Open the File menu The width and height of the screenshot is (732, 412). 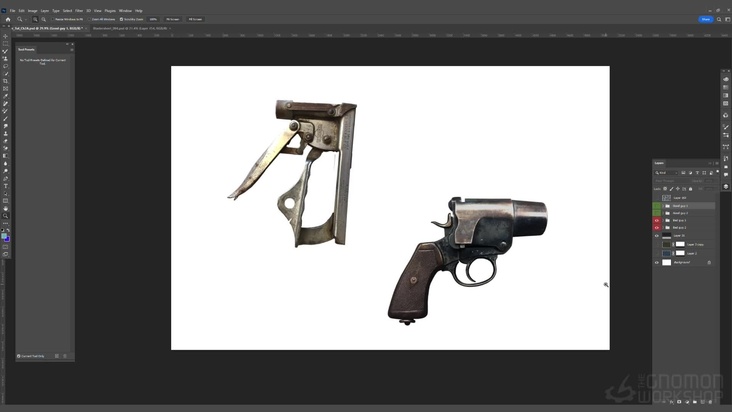pyautogui.click(x=13, y=10)
